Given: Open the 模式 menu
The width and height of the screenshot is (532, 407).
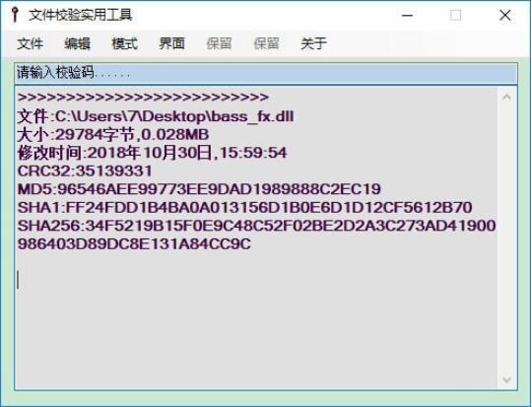Looking at the screenshot, I should click(x=124, y=43).
